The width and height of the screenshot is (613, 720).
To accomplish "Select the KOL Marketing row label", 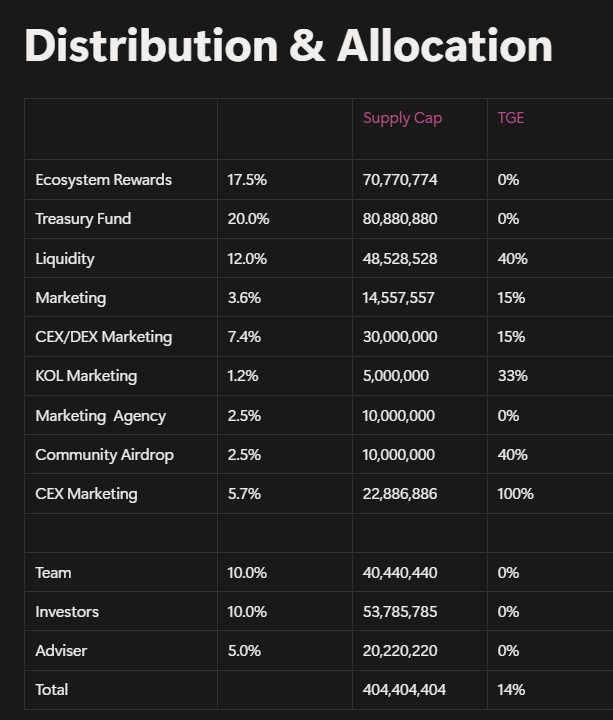I will click(x=86, y=376).
